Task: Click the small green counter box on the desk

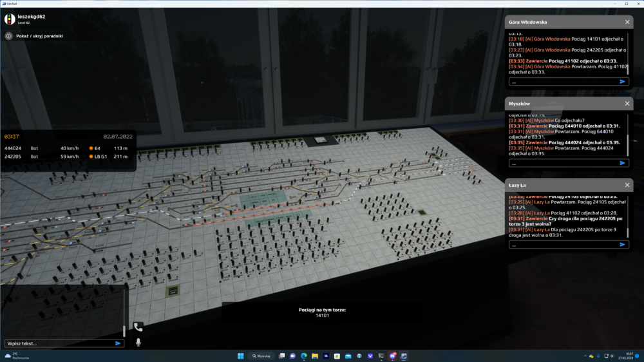Action: (x=173, y=291)
